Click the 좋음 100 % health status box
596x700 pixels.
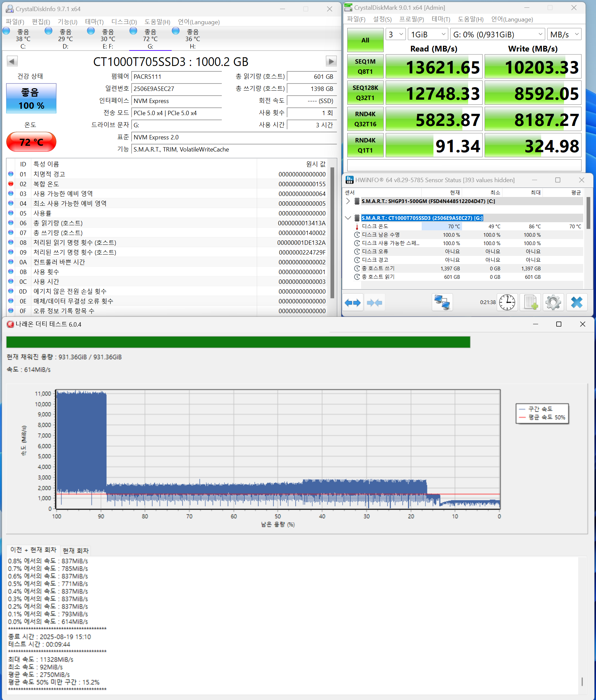click(x=31, y=98)
